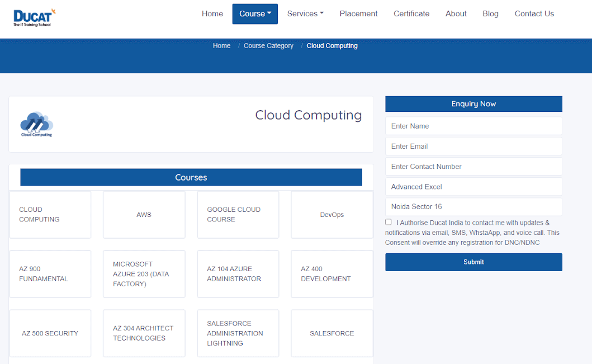Image resolution: width=592 pixels, height=364 pixels.
Task: Open the Google Cloud Course
Action: [238, 215]
